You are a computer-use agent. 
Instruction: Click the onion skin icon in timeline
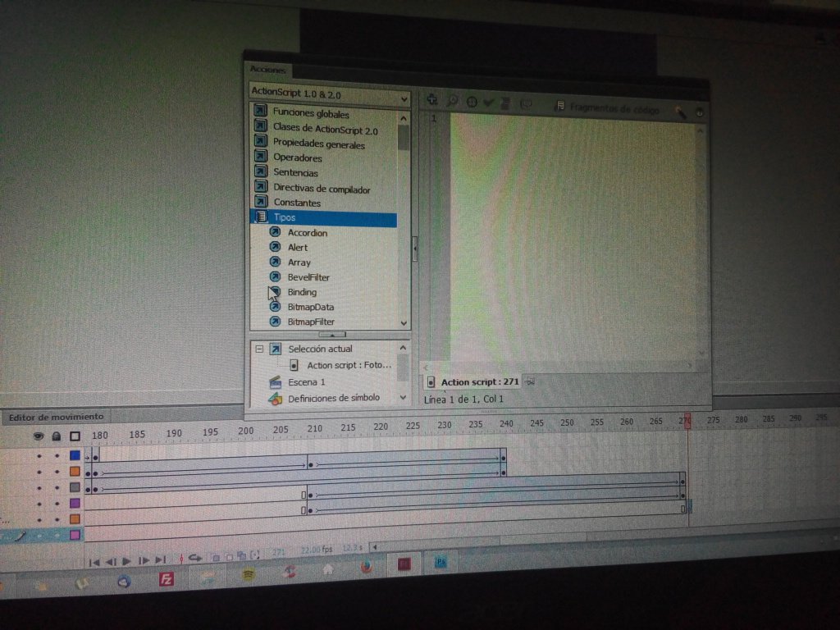click(215, 559)
